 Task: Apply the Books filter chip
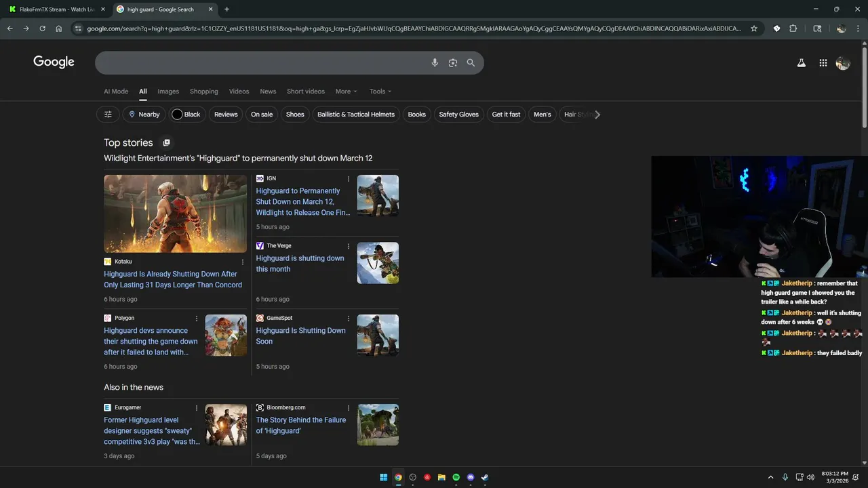(x=417, y=115)
